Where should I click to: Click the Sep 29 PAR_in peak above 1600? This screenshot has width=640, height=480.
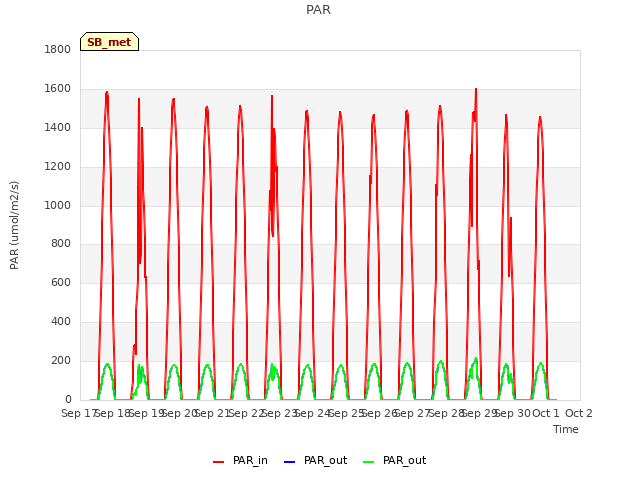point(476,89)
